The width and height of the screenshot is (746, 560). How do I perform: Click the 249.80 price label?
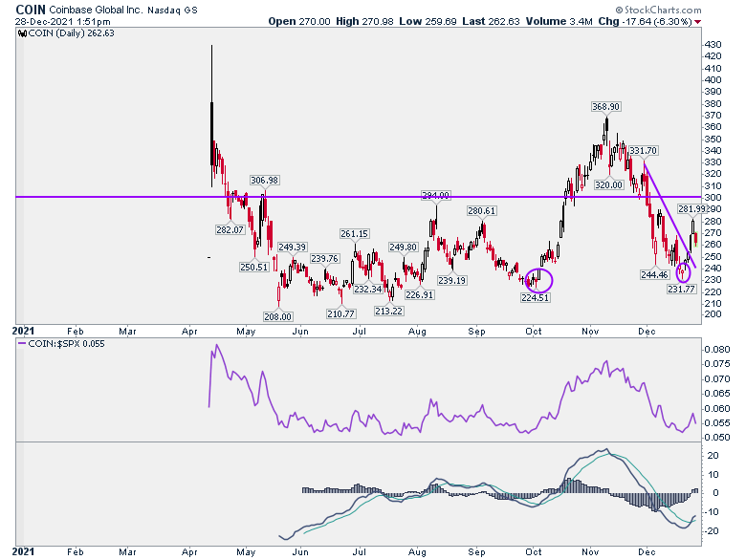point(403,247)
